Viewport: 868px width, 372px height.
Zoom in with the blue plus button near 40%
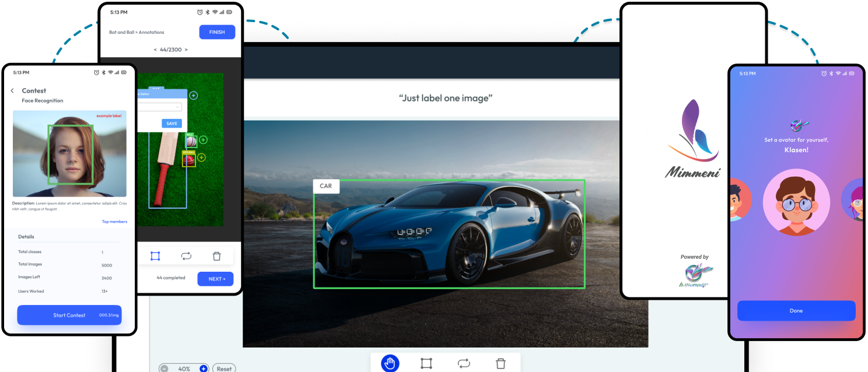point(204,369)
